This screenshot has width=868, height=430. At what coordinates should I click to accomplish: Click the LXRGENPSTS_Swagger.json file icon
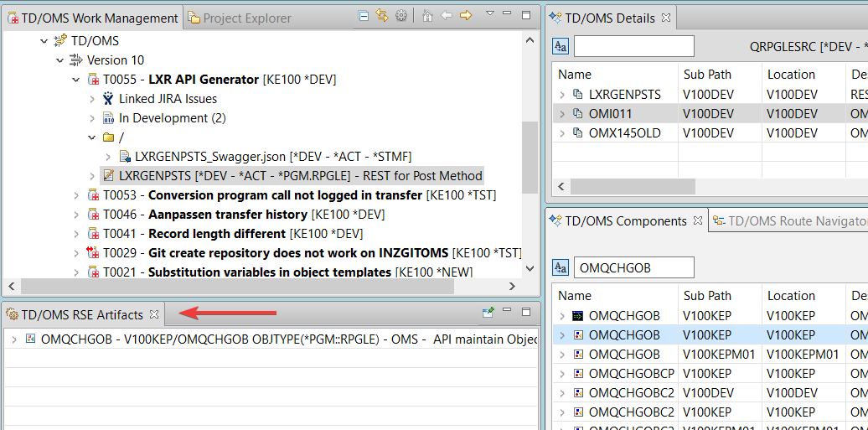[x=124, y=157]
